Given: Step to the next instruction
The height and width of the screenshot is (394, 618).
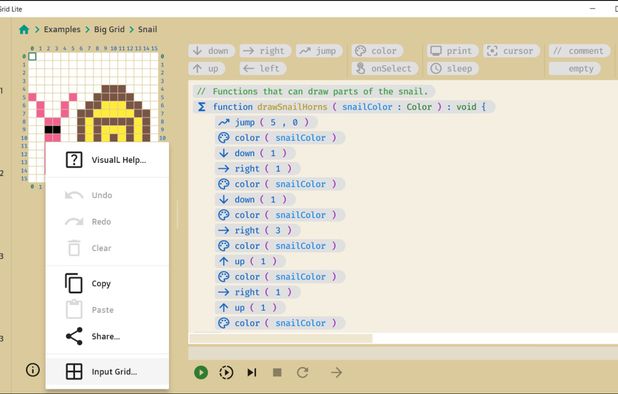Looking at the screenshot, I should point(252,372).
